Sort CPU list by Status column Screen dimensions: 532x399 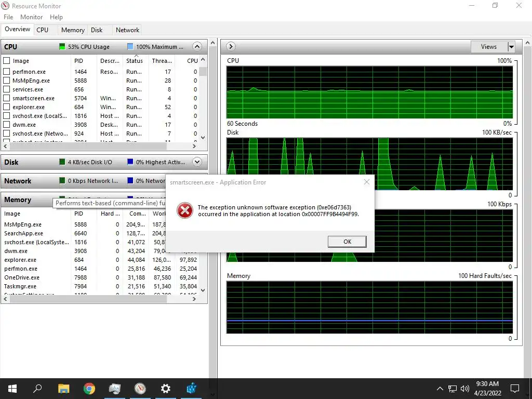(x=136, y=61)
